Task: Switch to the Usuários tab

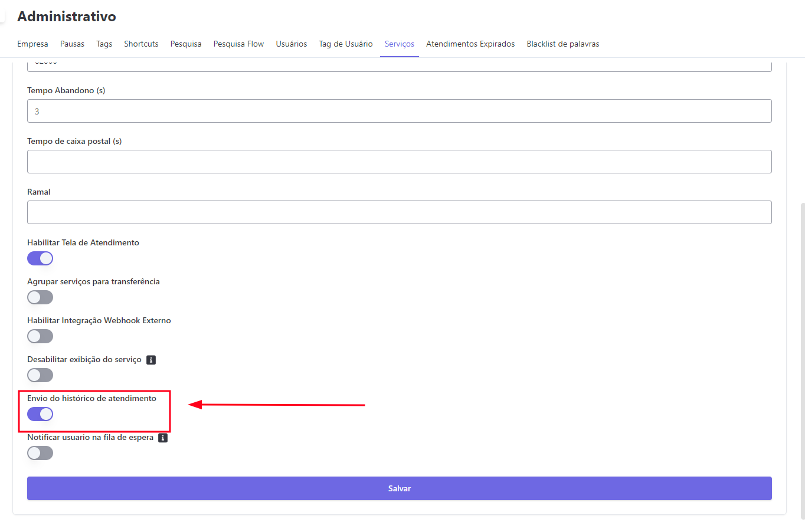Action: [292, 44]
